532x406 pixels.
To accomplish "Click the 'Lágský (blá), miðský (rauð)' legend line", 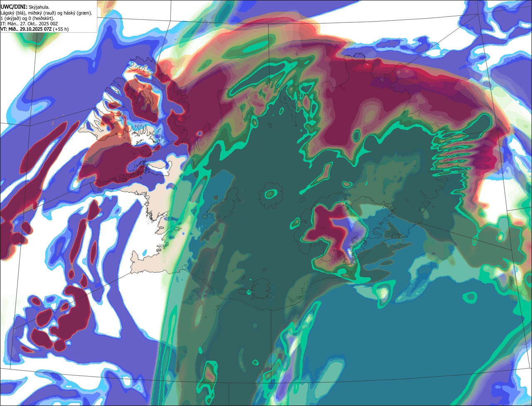I will point(46,13).
